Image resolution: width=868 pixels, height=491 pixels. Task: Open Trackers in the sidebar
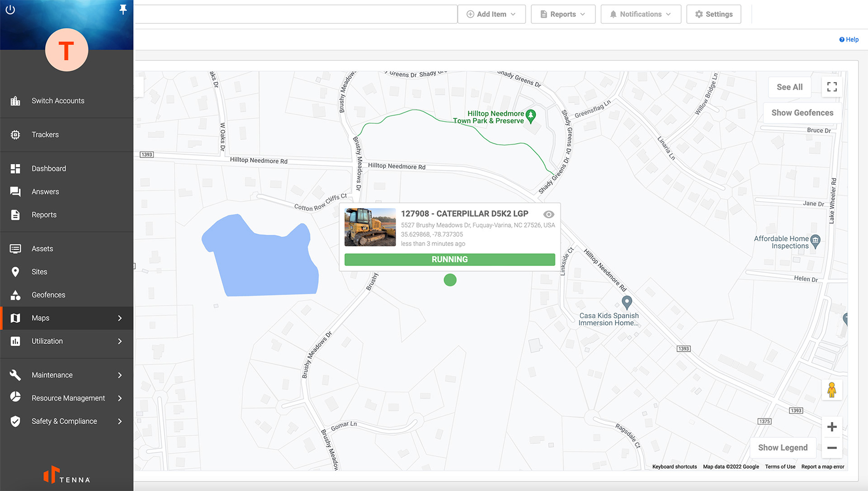pyautogui.click(x=45, y=135)
